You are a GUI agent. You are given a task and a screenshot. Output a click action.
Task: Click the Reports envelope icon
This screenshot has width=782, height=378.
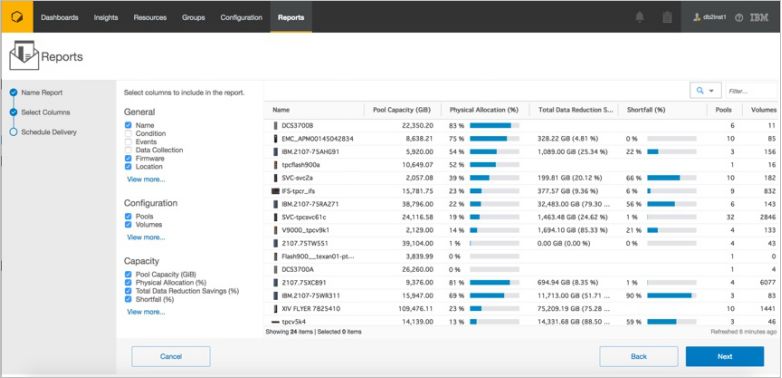(x=23, y=55)
